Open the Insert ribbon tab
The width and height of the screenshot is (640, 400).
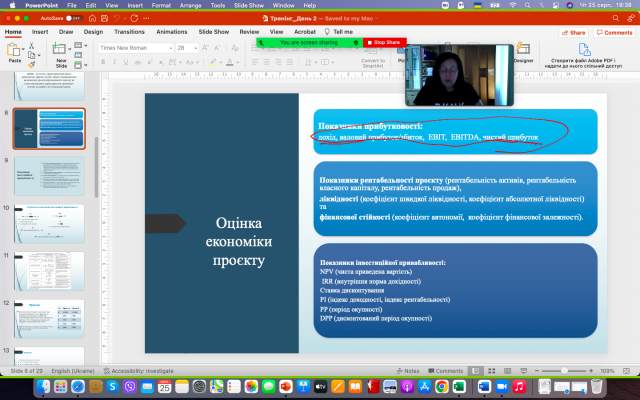click(40, 32)
